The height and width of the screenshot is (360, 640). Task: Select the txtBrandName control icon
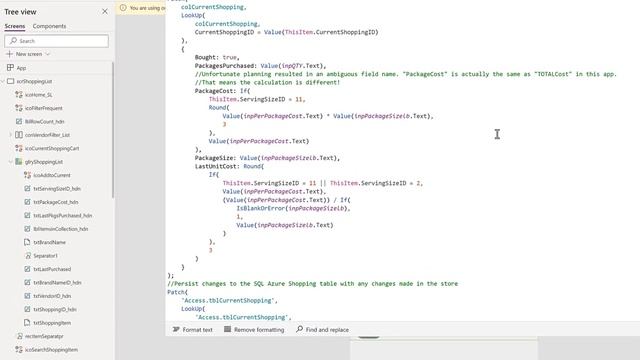coord(27,242)
